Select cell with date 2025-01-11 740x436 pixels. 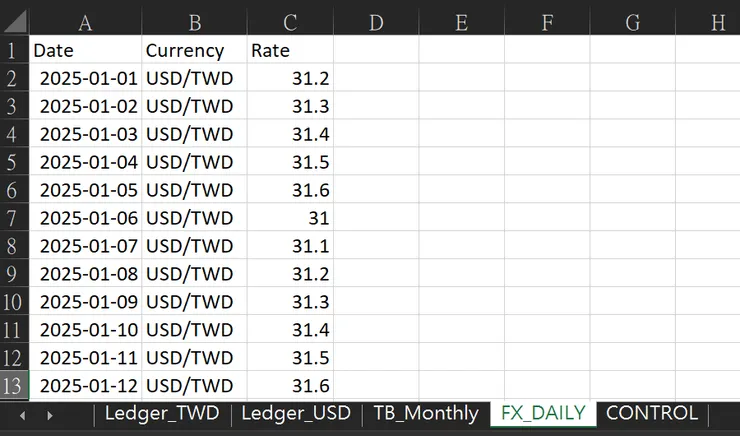(85, 357)
